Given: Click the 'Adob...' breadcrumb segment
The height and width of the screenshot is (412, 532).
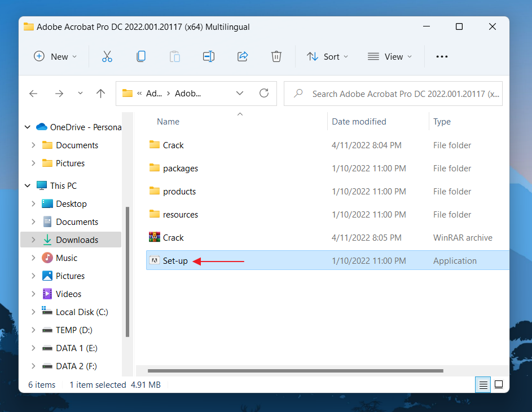Looking at the screenshot, I should click(188, 93).
